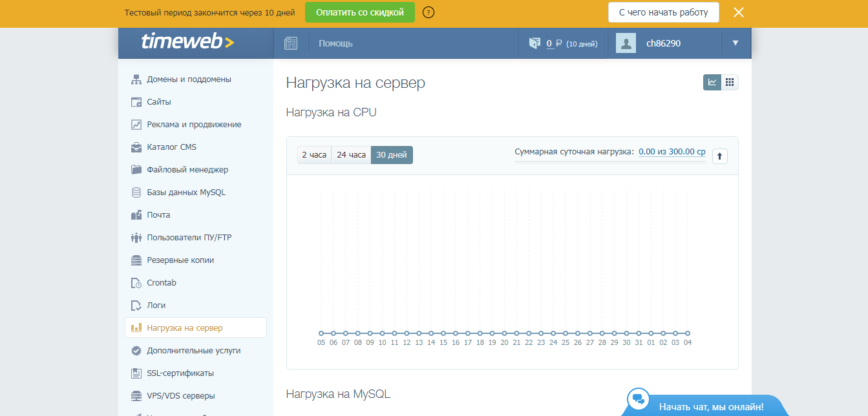The width and height of the screenshot is (868, 416).
Task: Click the chart data point for 04
Action: click(x=688, y=333)
